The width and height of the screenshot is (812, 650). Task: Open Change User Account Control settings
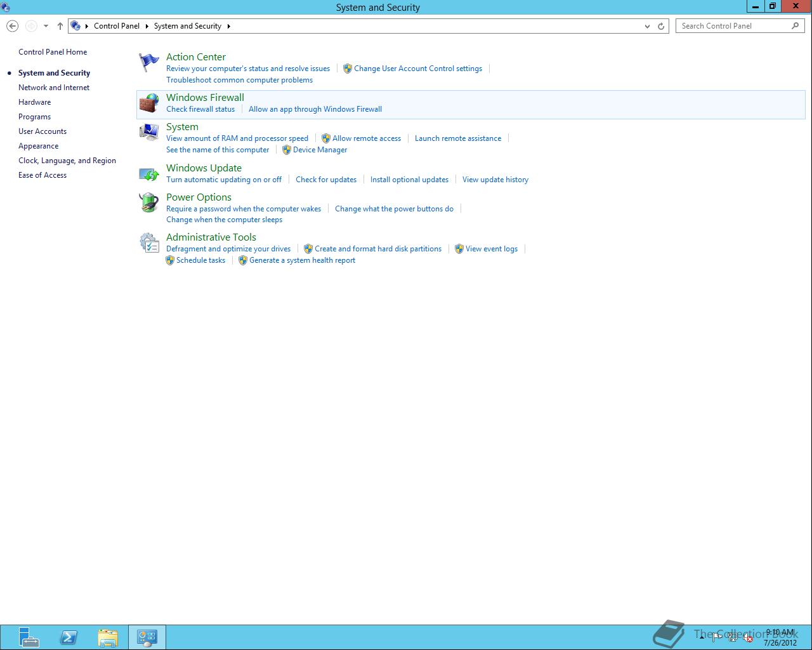pos(418,69)
